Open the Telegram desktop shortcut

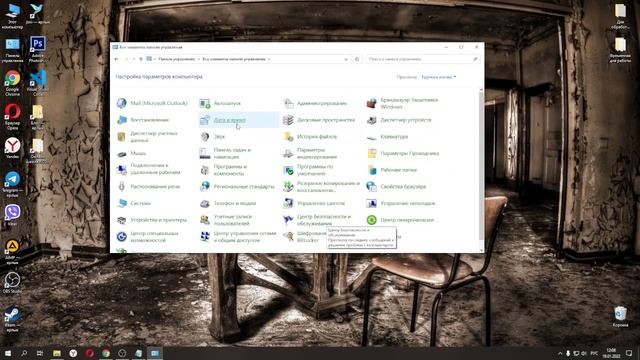click(x=12, y=184)
